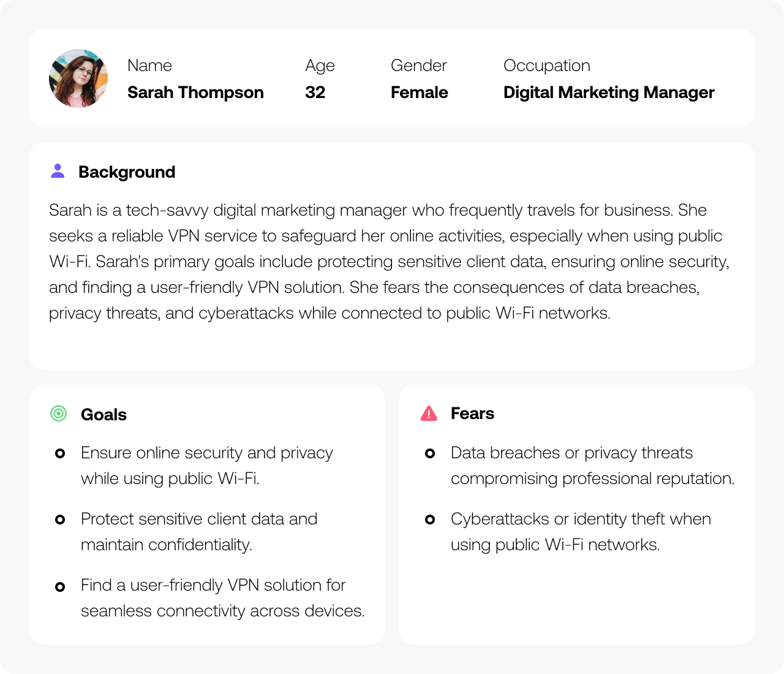The width and height of the screenshot is (784, 674).
Task: Click Digital Marketing Manager occupation text
Action: pos(609,93)
